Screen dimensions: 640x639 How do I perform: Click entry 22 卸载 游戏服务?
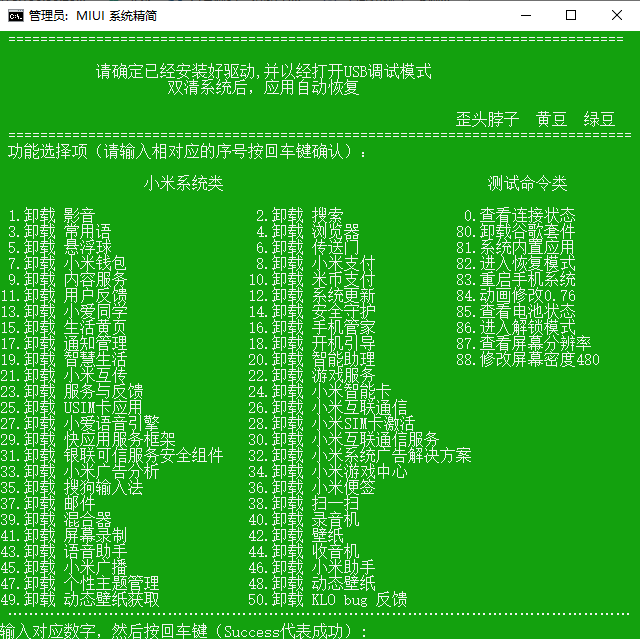tap(312, 376)
